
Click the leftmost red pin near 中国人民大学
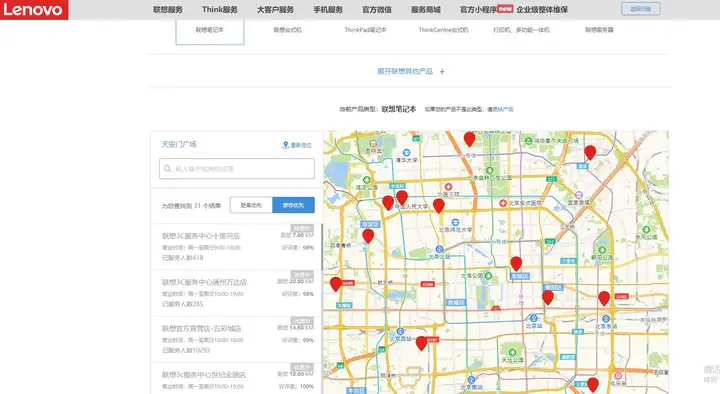[x=388, y=203]
